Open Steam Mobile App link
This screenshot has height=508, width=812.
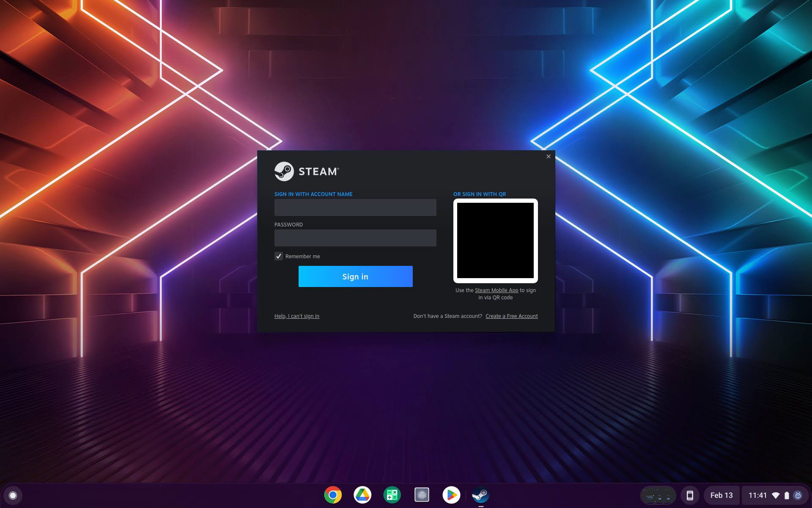tap(497, 290)
